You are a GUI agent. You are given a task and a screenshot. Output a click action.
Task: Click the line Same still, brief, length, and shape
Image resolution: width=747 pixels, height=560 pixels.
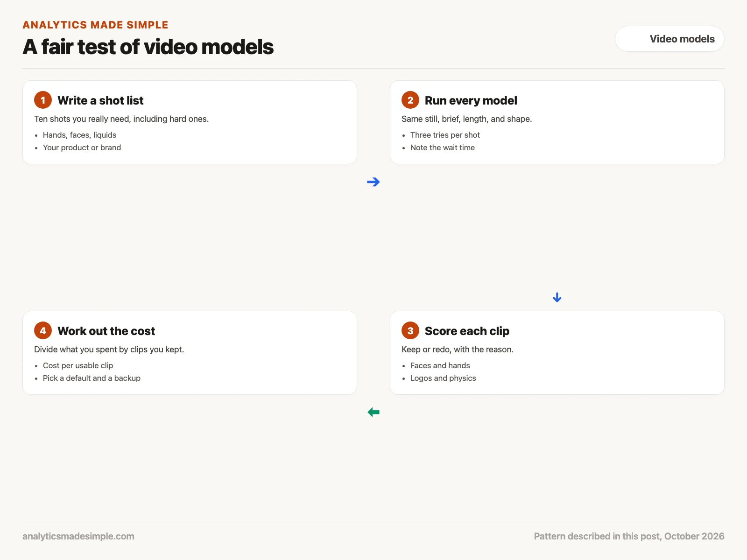[467, 119]
